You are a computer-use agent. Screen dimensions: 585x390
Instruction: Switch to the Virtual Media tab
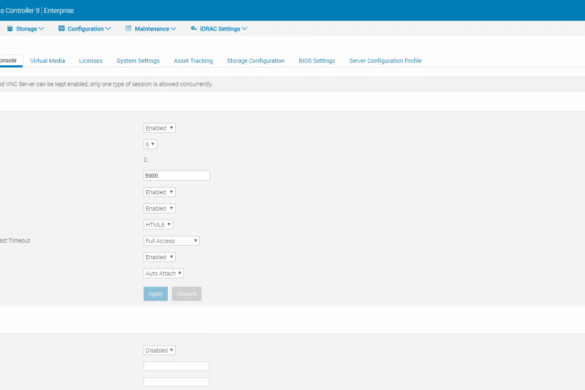(47, 61)
